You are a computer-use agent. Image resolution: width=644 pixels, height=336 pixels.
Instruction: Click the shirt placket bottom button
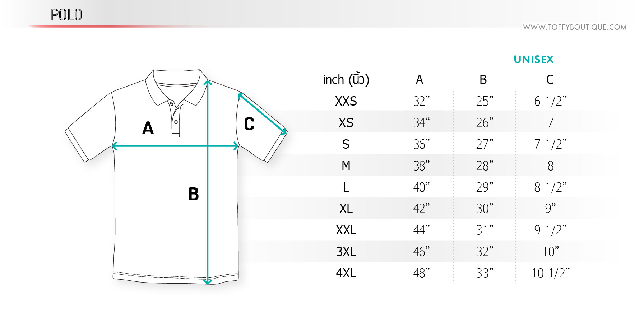(176, 122)
